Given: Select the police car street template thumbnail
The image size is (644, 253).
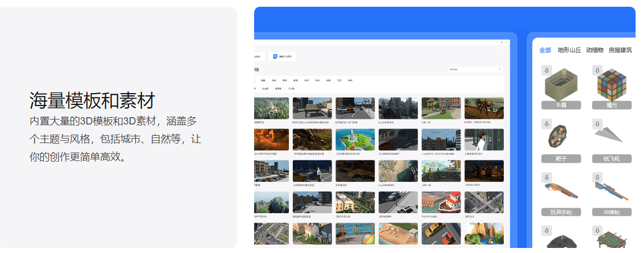Looking at the screenshot, I should [398, 202].
